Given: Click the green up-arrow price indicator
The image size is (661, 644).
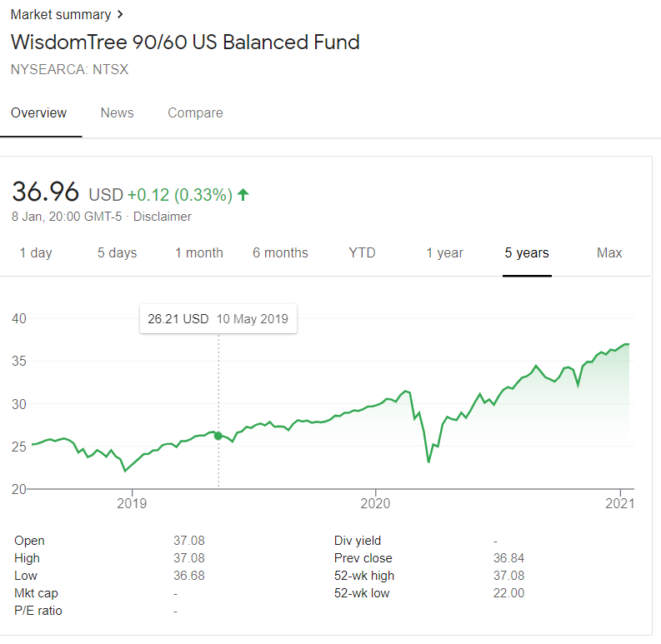Looking at the screenshot, I should pos(243,195).
